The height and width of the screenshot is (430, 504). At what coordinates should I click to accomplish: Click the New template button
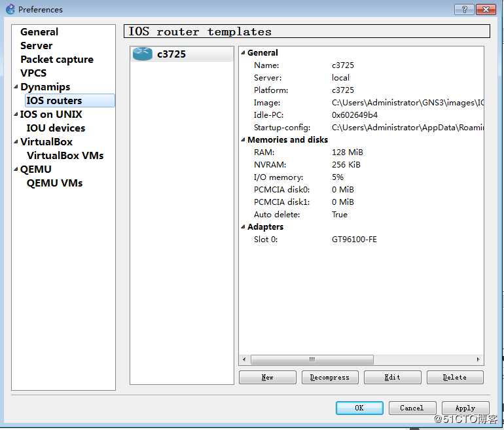click(x=268, y=377)
